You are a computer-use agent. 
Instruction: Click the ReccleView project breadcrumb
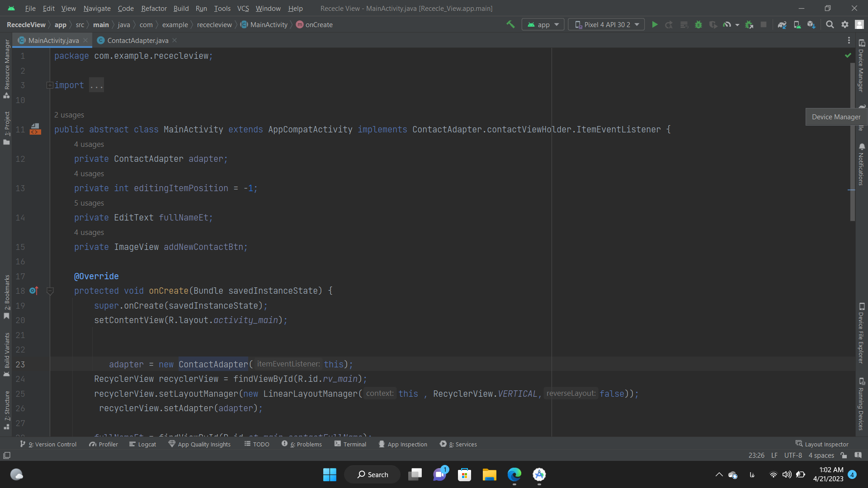26,24
